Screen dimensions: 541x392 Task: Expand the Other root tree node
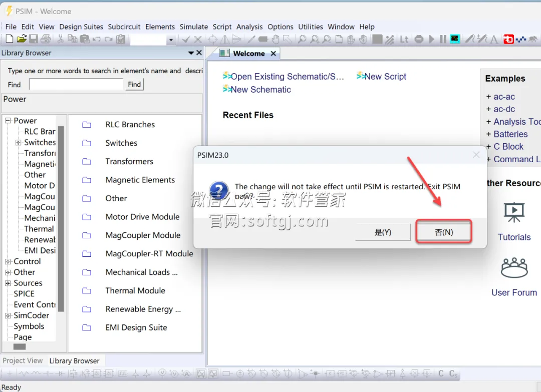[8, 272]
